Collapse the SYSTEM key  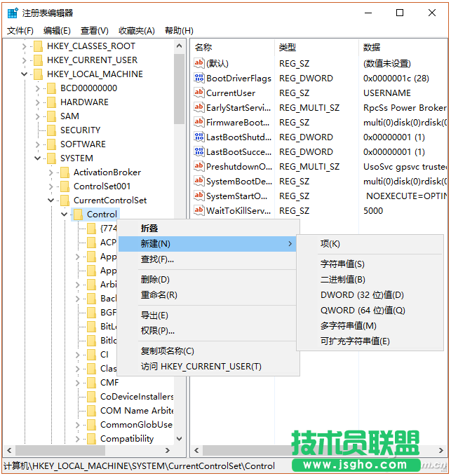coord(38,158)
